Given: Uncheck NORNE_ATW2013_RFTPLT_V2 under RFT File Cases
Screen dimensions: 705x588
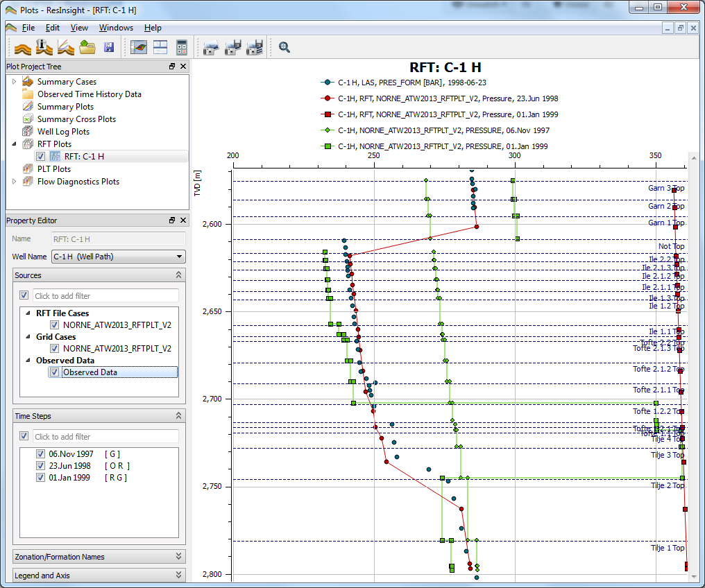Looking at the screenshot, I should coord(53,324).
